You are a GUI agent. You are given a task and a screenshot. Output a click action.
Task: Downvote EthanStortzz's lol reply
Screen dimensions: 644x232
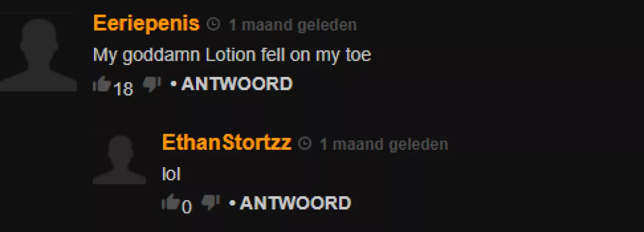pos(210,203)
